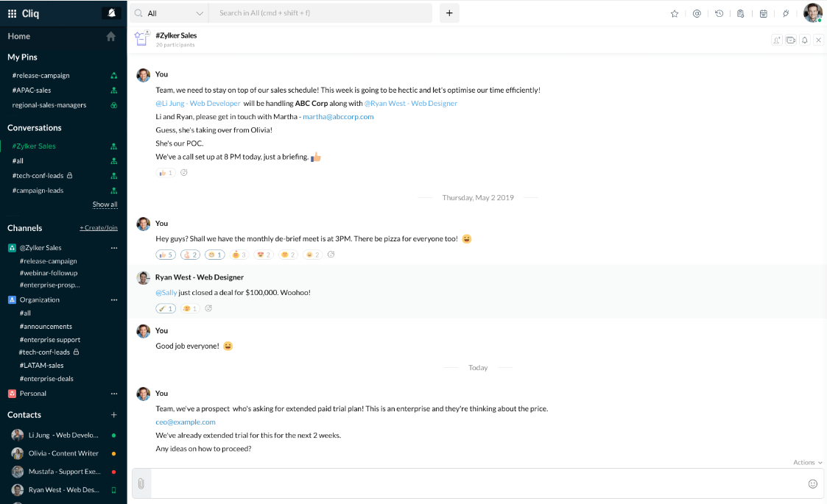Open options menu for Organization group

pos(114,300)
